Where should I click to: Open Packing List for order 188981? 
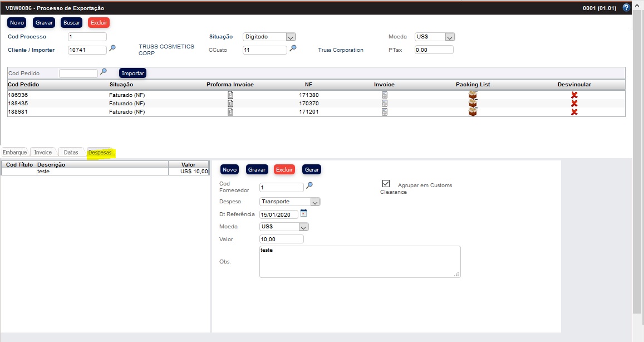[x=473, y=112]
